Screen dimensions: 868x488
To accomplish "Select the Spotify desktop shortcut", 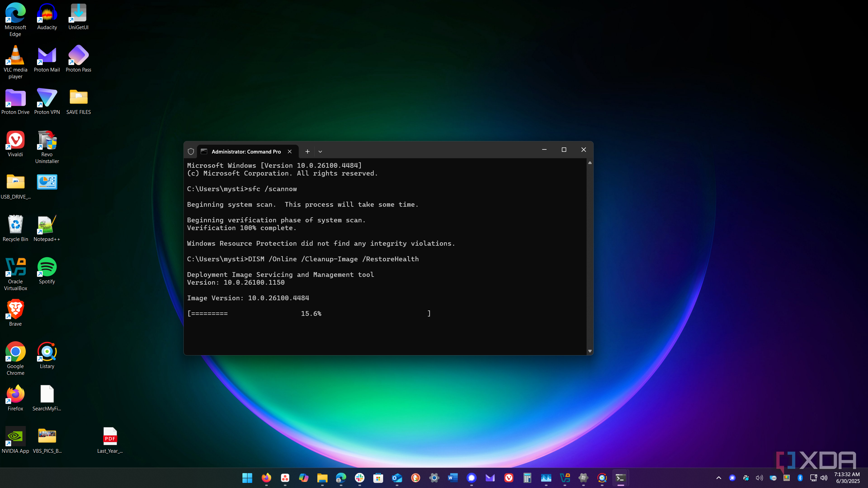I will click(x=47, y=271).
